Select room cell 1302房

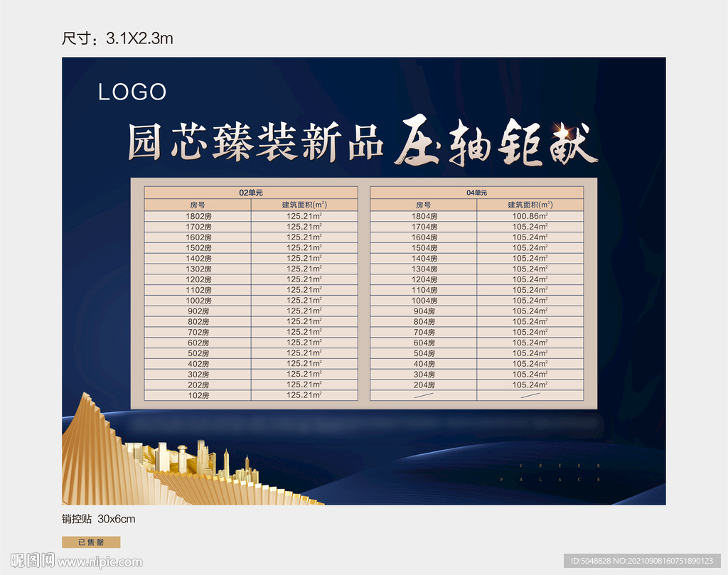tap(198, 269)
